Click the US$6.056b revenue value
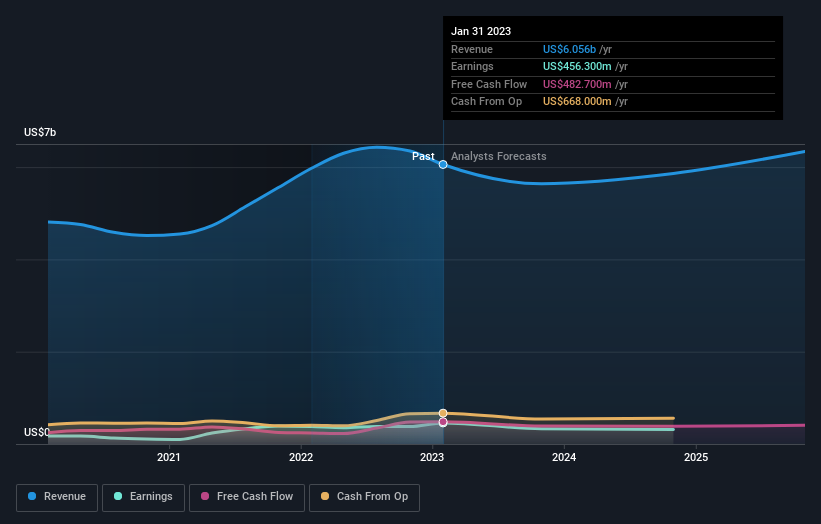The width and height of the screenshot is (821, 524). [x=569, y=49]
